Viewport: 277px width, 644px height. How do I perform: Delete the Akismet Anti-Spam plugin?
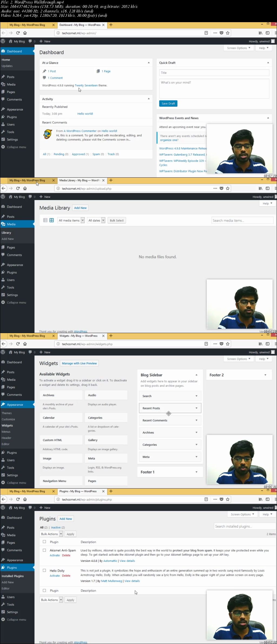66,555
